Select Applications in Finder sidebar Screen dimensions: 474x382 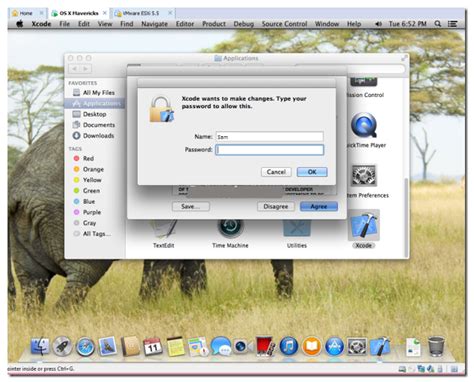[95, 103]
